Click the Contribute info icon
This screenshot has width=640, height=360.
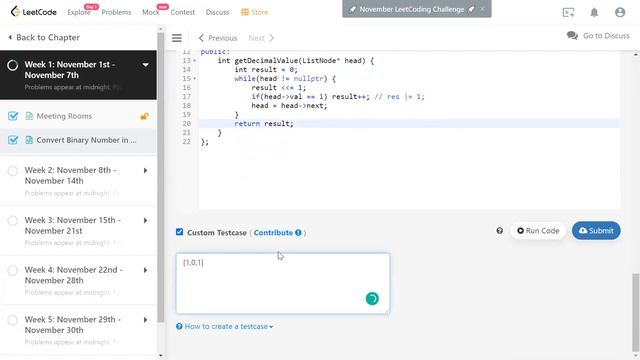coord(298,233)
